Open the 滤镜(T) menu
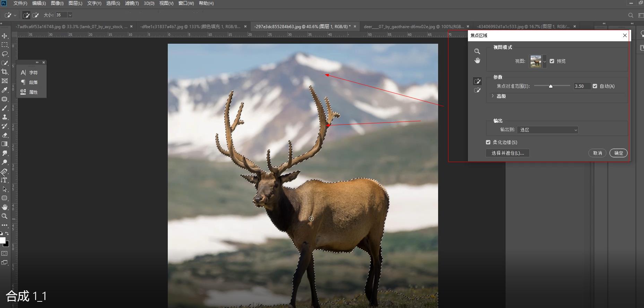This screenshot has height=308, width=644. [x=132, y=3]
